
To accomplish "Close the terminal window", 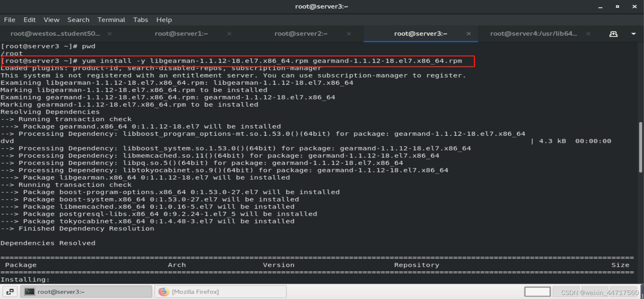I will tap(634, 7).
